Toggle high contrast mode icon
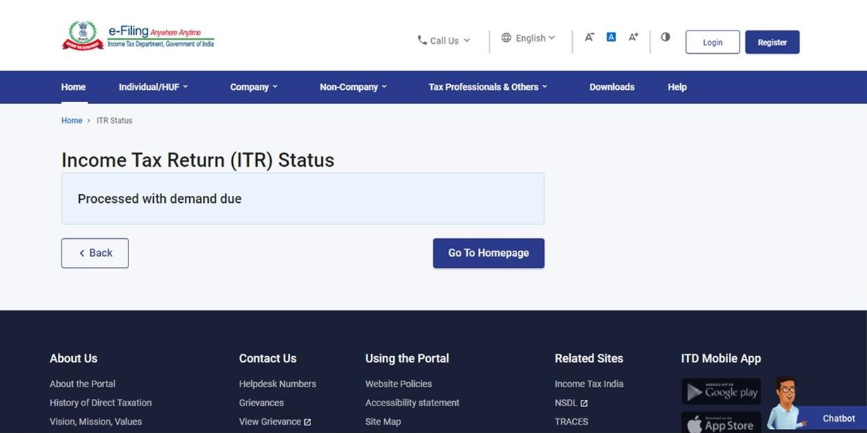Screen dimensions: 867x433 [x=665, y=37]
